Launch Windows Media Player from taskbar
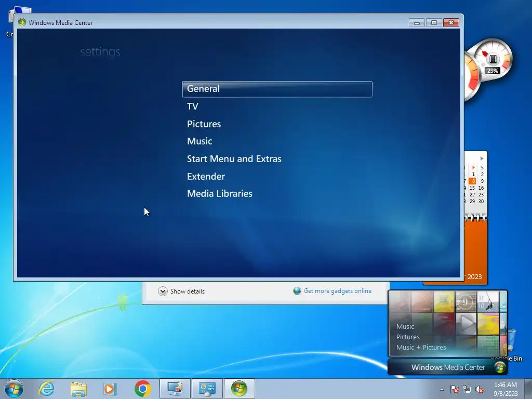The image size is (532, 399). pyautogui.click(x=110, y=389)
